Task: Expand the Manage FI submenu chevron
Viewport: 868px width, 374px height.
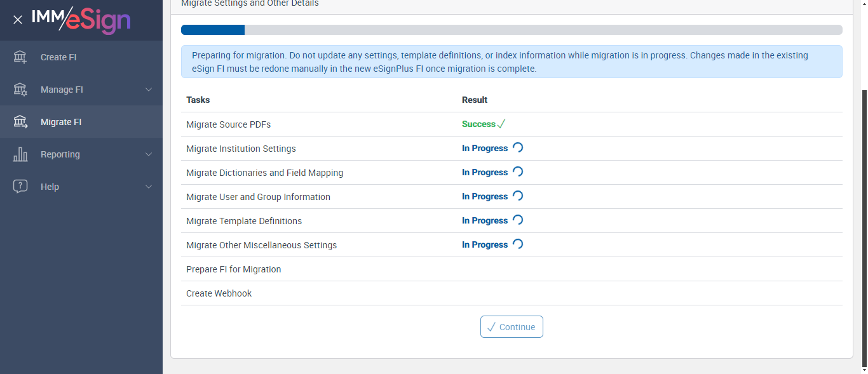Action: (x=149, y=90)
